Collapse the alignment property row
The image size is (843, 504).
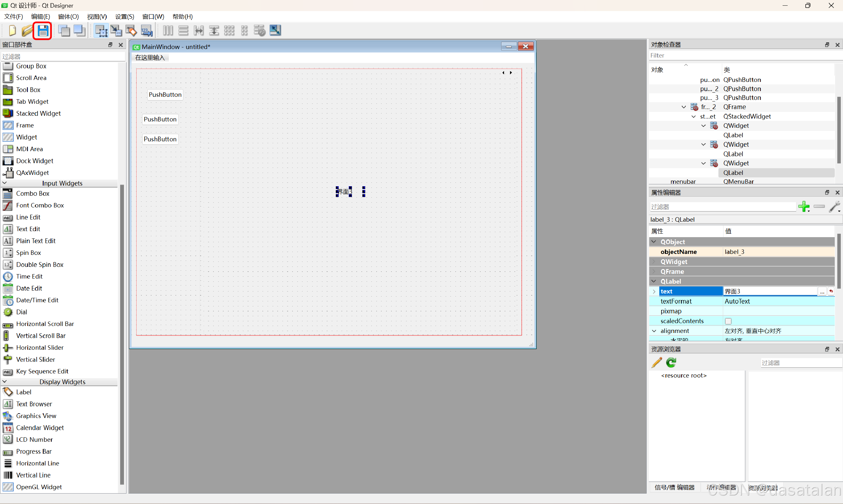click(x=654, y=331)
